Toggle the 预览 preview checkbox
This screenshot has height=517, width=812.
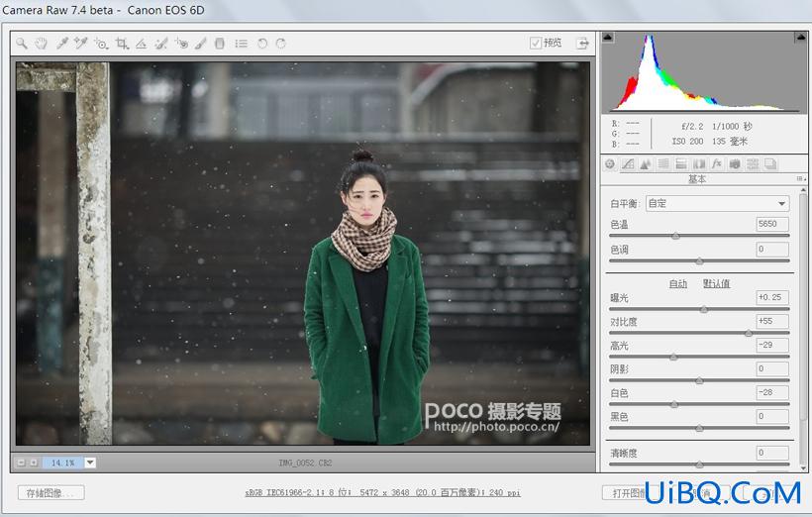[x=536, y=43]
